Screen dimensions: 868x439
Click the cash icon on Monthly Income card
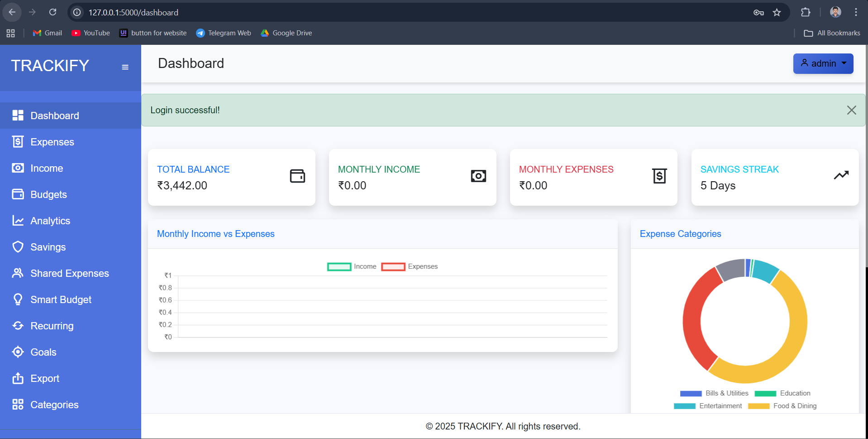coord(478,176)
